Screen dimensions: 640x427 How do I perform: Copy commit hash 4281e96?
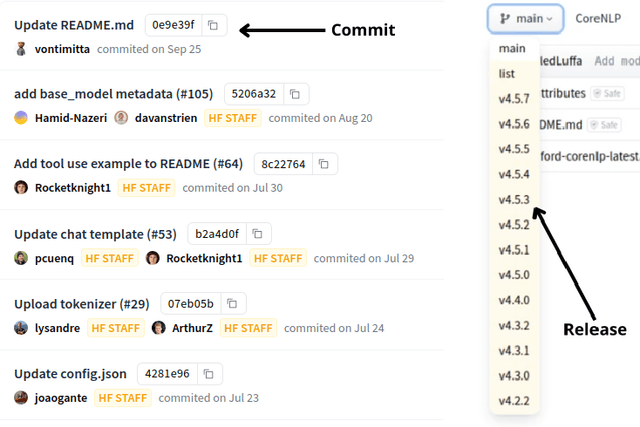coord(208,374)
